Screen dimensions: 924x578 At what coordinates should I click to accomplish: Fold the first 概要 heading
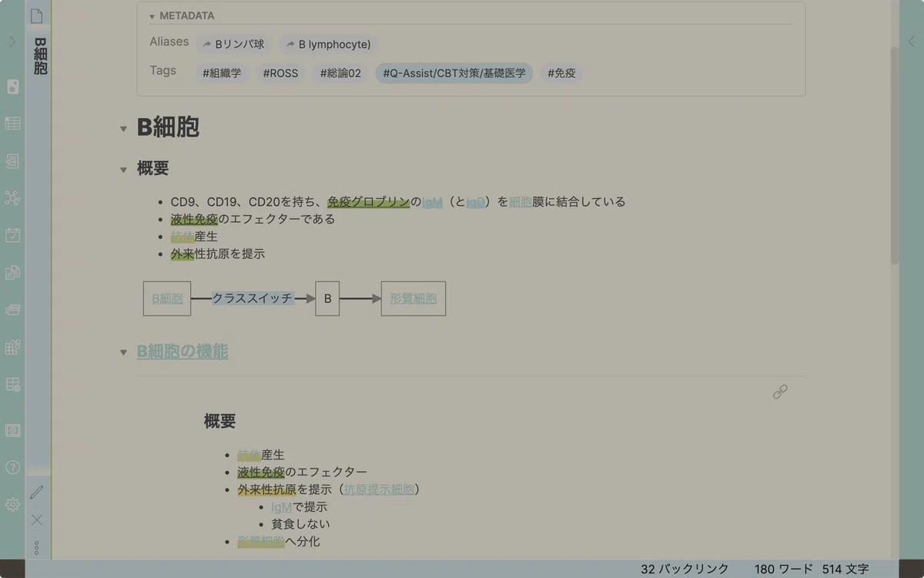(x=123, y=170)
